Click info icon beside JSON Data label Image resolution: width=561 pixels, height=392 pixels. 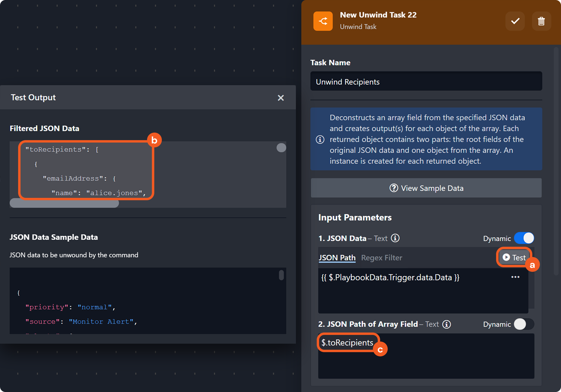(x=395, y=238)
